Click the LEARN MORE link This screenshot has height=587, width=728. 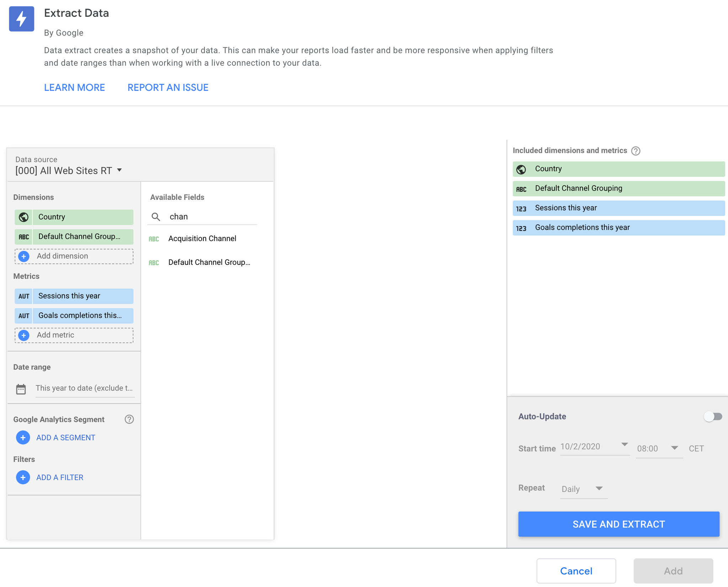(x=74, y=88)
